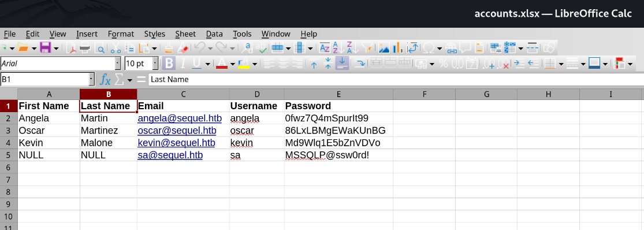Select column E header
This screenshot has height=230, width=644.
(339, 94)
